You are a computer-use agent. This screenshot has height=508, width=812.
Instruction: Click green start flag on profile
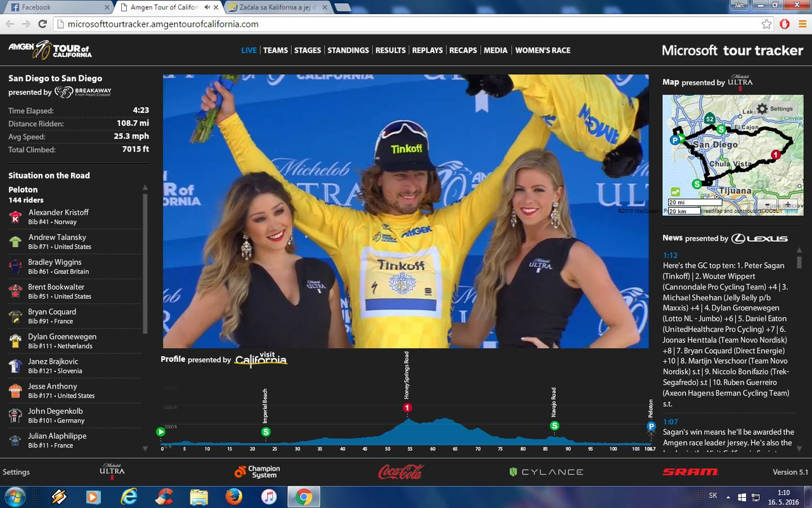[160, 432]
